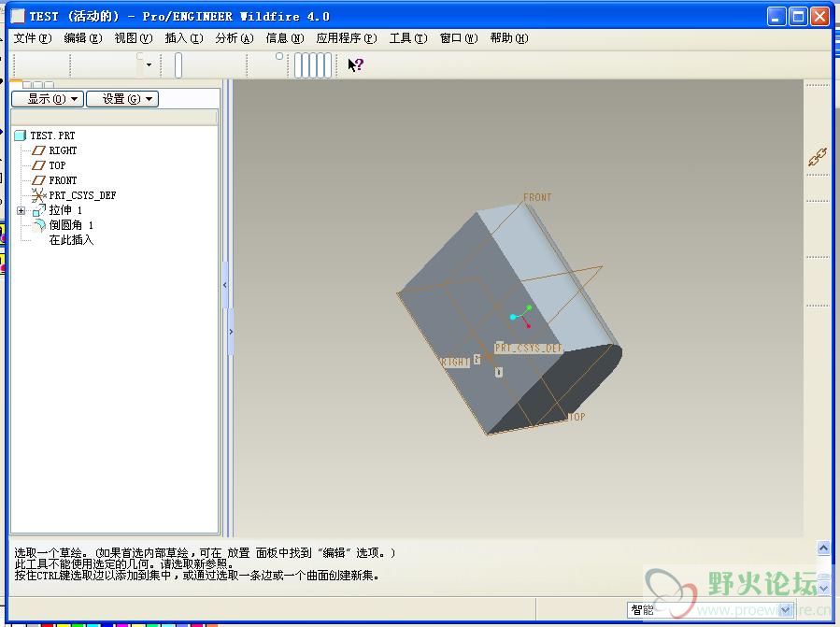Image resolution: width=840 pixels, height=627 pixels.
Task: Click the 拉伸 1 extrude feature icon
Action: pos(38,210)
